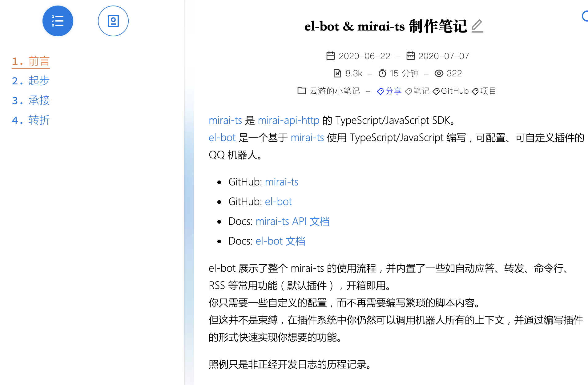
Task: Open the el-bot GitHub repository link
Action: click(x=278, y=201)
